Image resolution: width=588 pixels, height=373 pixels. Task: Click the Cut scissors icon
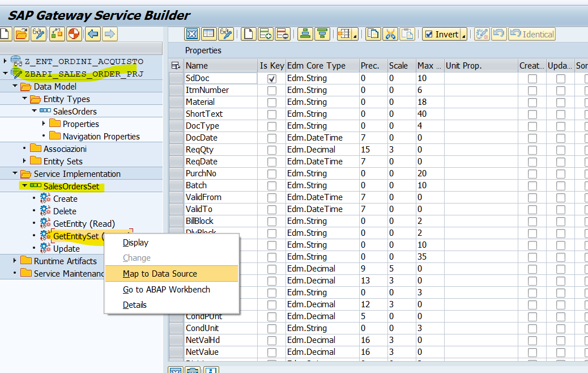click(x=390, y=34)
